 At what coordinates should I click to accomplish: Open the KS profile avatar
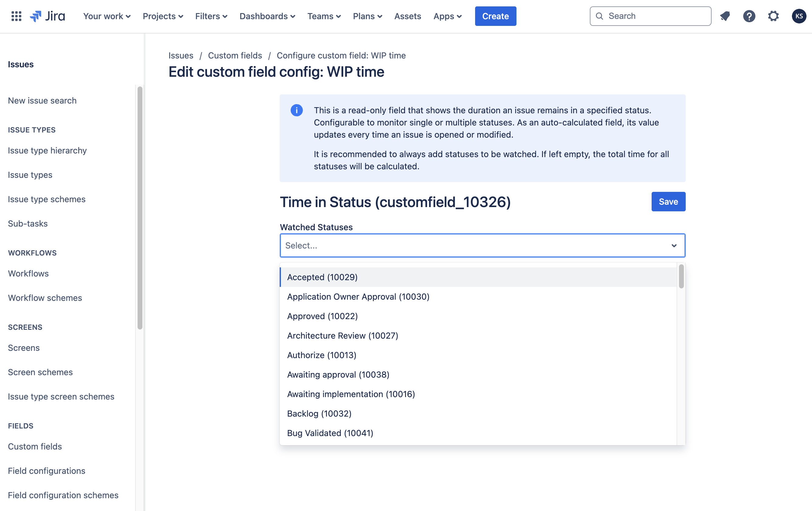point(799,16)
